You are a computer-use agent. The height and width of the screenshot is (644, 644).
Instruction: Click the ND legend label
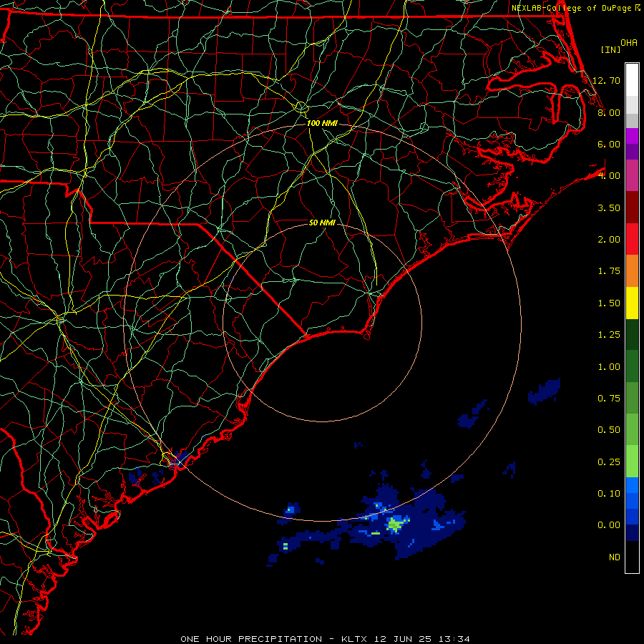click(615, 557)
